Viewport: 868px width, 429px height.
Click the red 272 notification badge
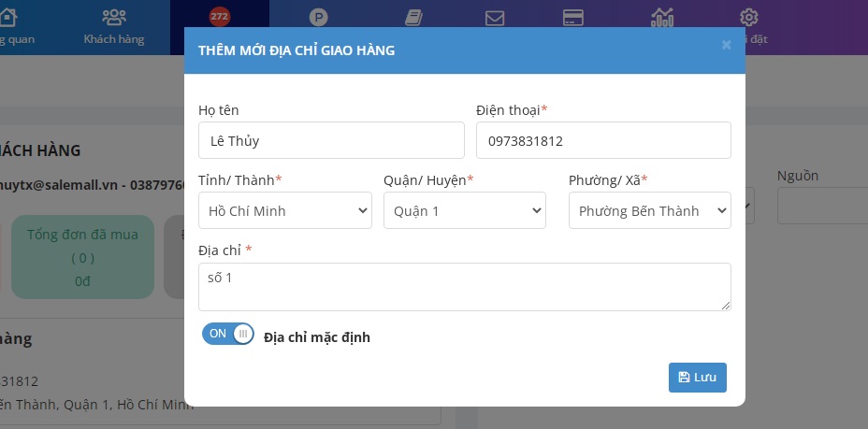(x=219, y=16)
